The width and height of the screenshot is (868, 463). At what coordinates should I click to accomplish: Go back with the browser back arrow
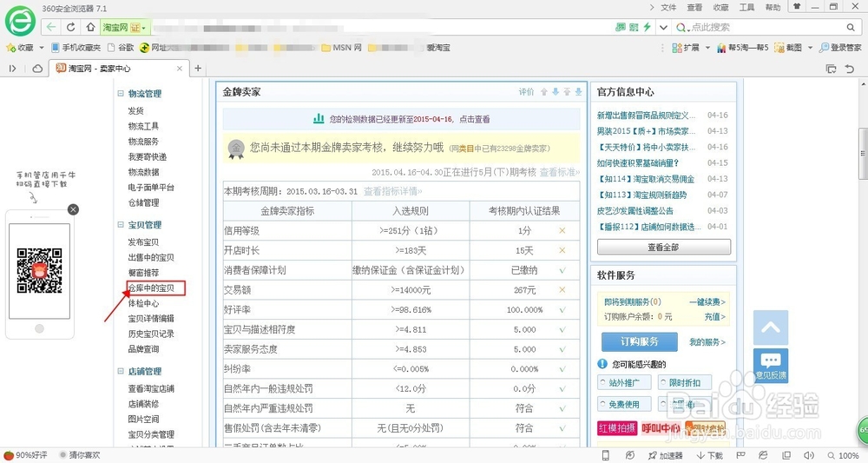[51, 27]
